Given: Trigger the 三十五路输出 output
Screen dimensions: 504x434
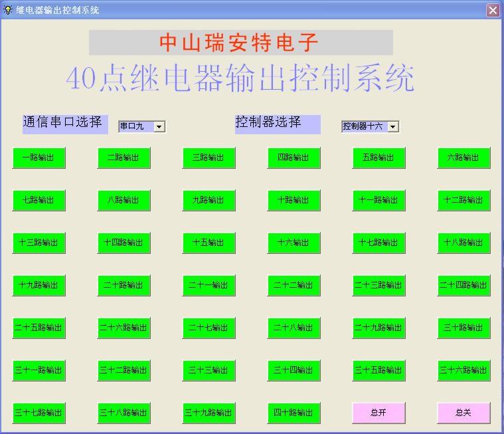Looking at the screenshot, I should [378, 370].
